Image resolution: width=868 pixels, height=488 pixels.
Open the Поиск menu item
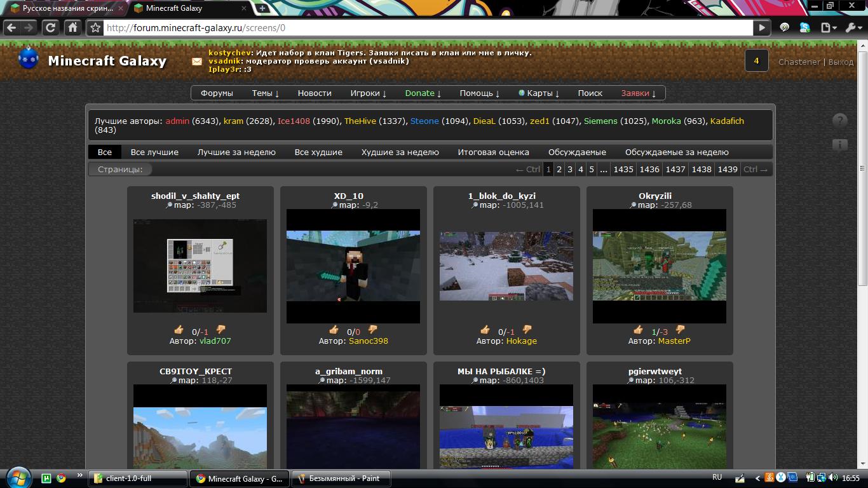(x=590, y=93)
